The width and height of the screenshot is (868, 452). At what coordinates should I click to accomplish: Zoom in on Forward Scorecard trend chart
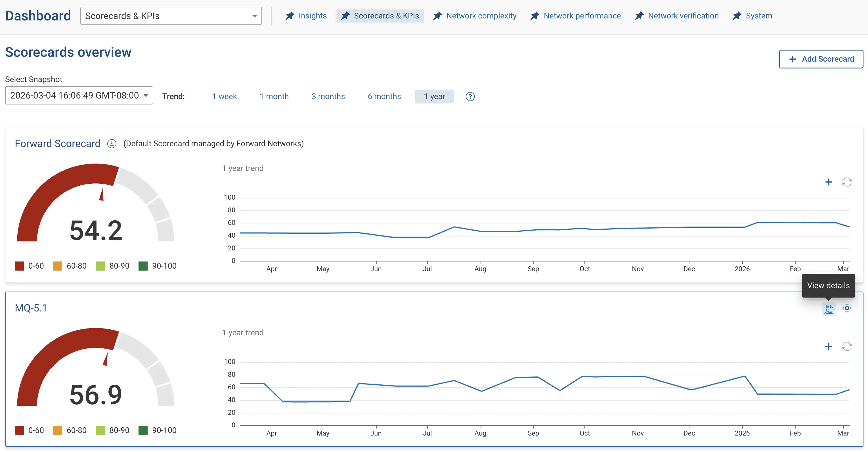click(x=829, y=182)
